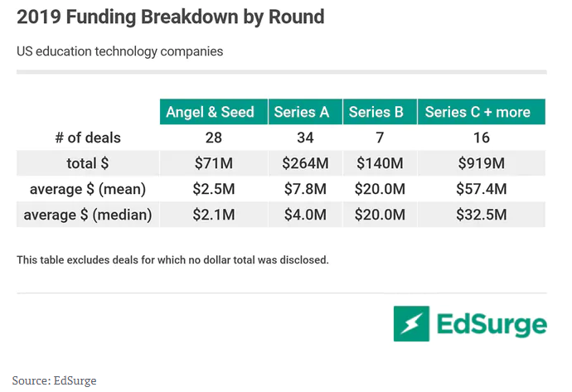Select the 'average $ (median)' row label
Viewport: 572px width, 392px height.
(88, 215)
